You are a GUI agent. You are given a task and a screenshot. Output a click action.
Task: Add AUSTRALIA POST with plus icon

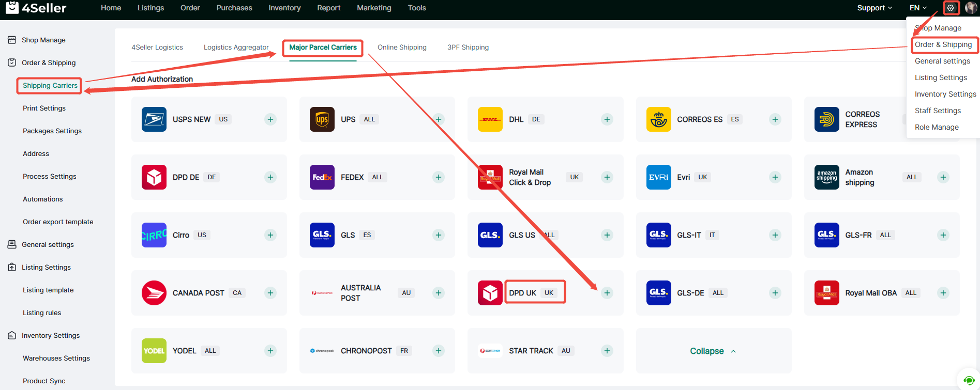(x=439, y=293)
